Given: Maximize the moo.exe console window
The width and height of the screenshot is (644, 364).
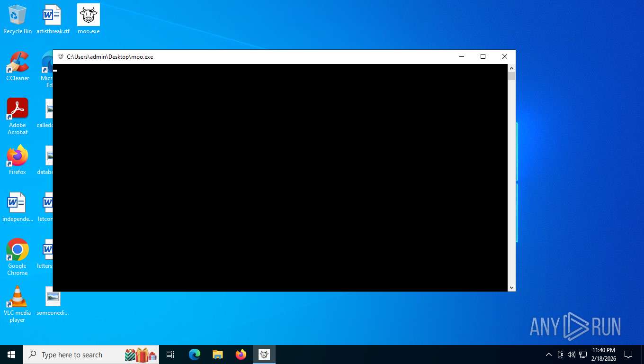Looking at the screenshot, I should pyautogui.click(x=483, y=57).
